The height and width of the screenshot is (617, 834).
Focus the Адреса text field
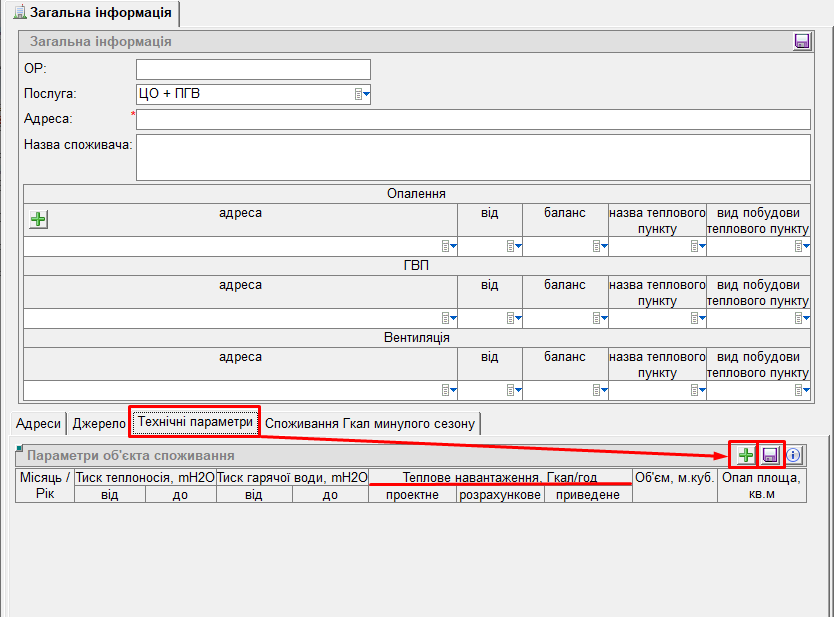(473, 120)
